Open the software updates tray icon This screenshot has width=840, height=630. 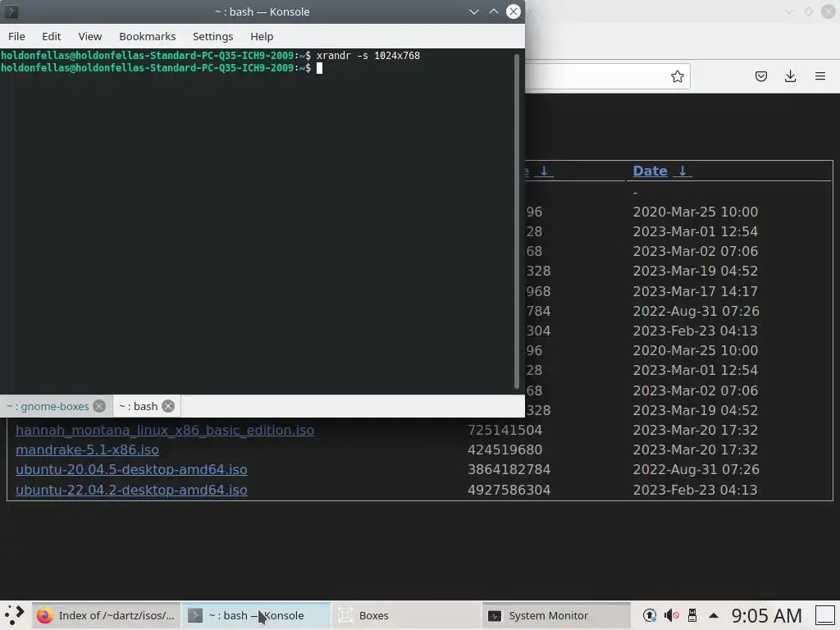click(650, 615)
